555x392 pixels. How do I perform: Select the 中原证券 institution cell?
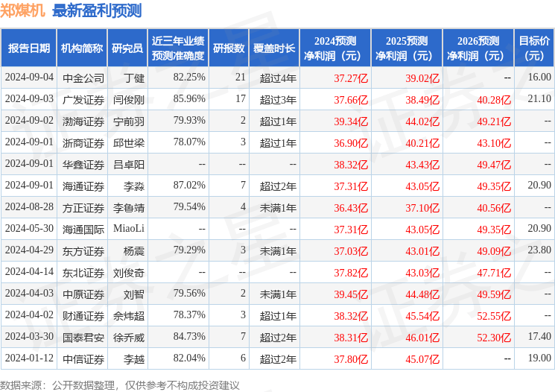tap(83, 294)
